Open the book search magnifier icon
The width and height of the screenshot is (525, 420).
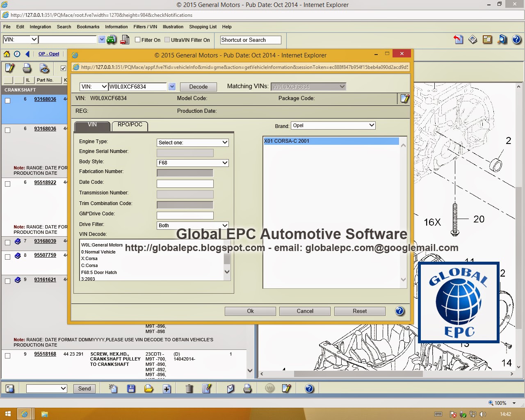[x=502, y=39]
